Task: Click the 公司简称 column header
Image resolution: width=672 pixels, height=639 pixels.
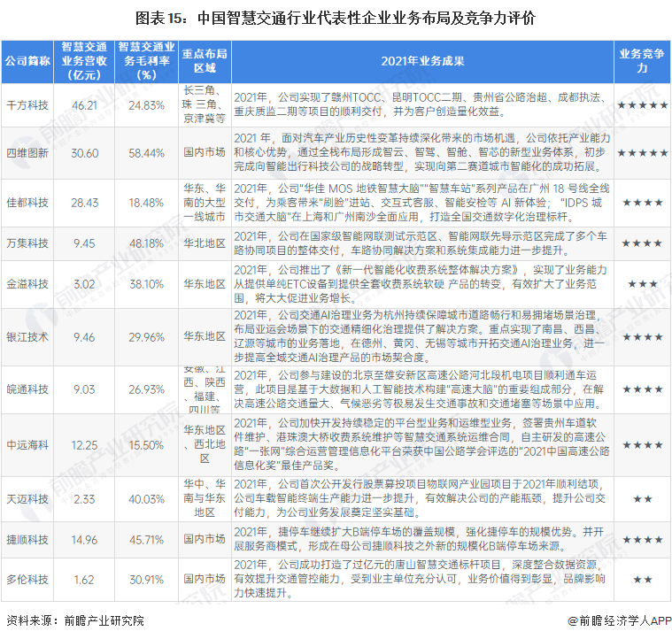Action: (27, 61)
